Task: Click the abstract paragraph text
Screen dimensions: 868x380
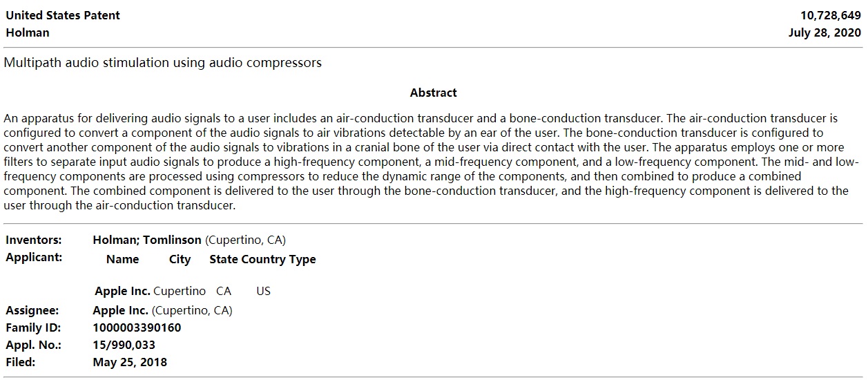Action: point(431,162)
